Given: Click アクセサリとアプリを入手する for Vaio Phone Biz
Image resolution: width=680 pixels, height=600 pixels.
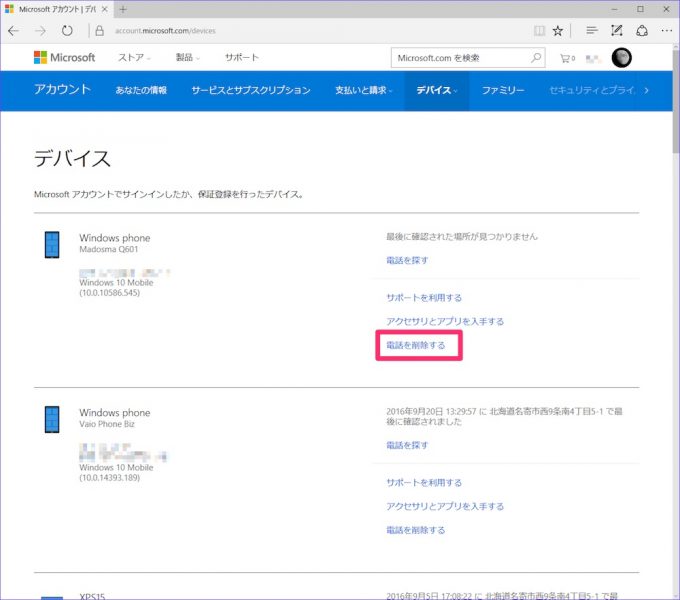Looking at the screenshot, I should pos(445,506).
